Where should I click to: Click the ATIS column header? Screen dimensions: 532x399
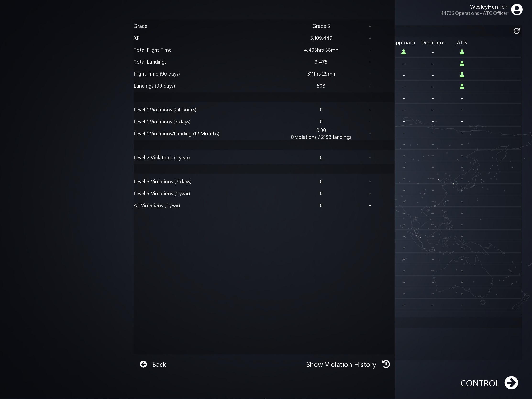pyautogui.click(x=462, y=43)
